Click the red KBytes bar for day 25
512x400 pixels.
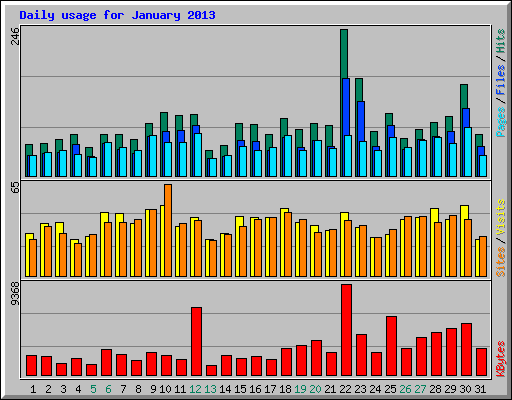tap(391, 346)
